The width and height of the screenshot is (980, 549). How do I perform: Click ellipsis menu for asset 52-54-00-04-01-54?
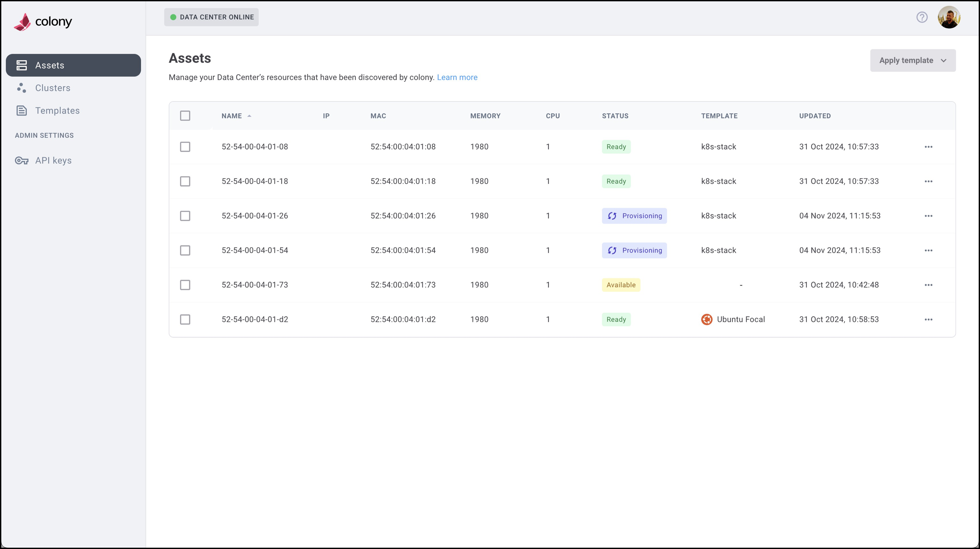(x=929, y=250)
